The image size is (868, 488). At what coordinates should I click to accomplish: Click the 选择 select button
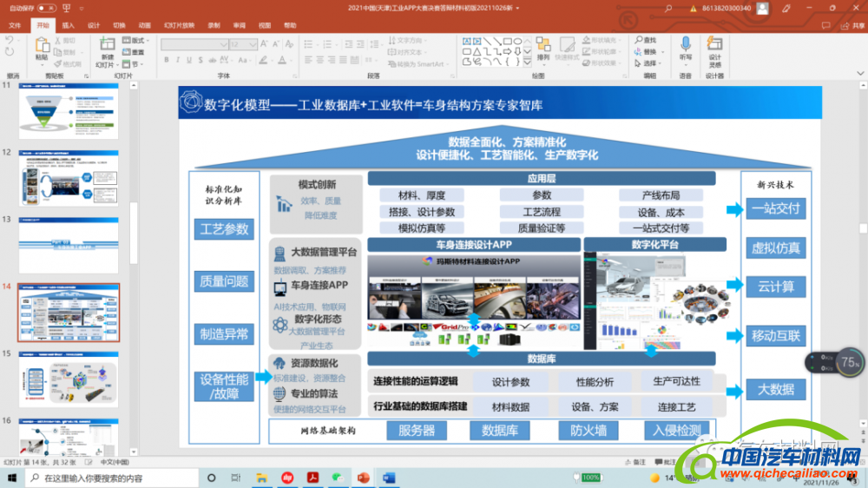tap(648, 63)
